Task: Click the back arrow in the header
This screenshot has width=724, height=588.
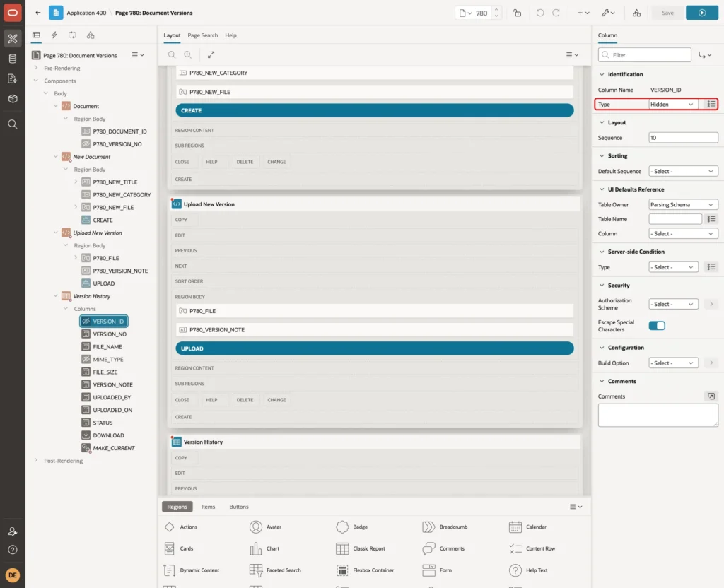Action: pyautogui.click(x=38, y=13)
